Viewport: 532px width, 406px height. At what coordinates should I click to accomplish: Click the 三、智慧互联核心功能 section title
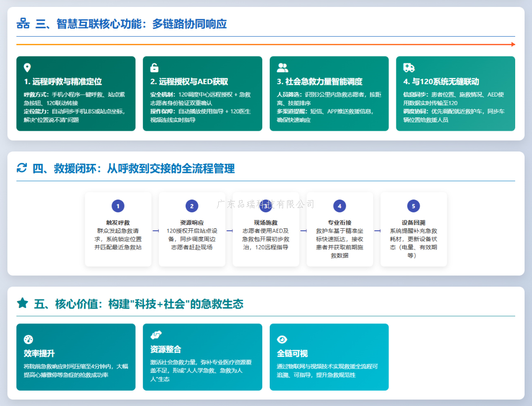[x=131, y=24]
